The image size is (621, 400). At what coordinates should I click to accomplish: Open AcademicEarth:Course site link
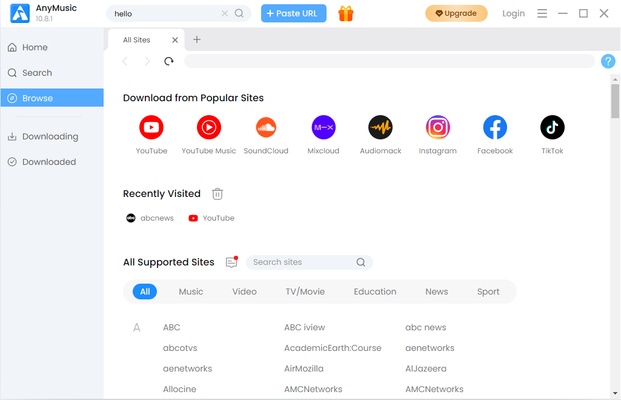[x=333, y=348]
